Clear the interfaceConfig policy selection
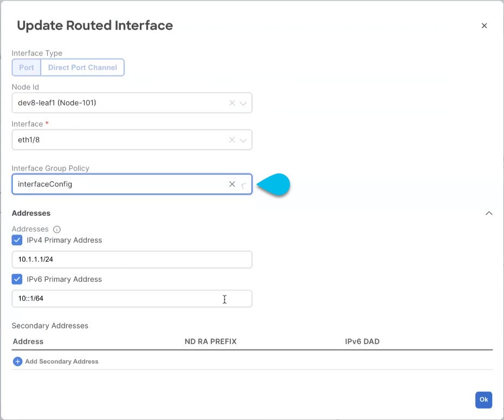This screenshot has height=420, width=504. (x=232, y=184)
